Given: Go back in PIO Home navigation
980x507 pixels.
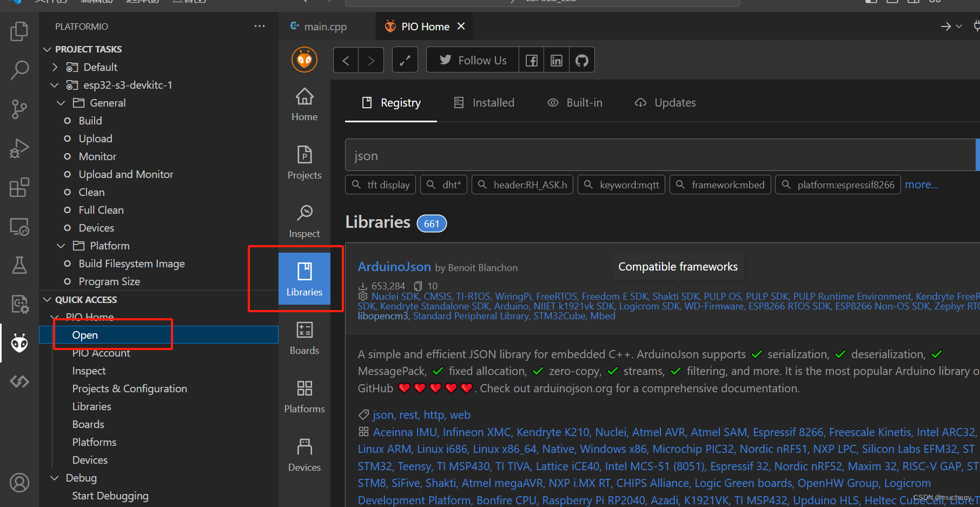Looking at the screenshot, I should tap(346, 60).
